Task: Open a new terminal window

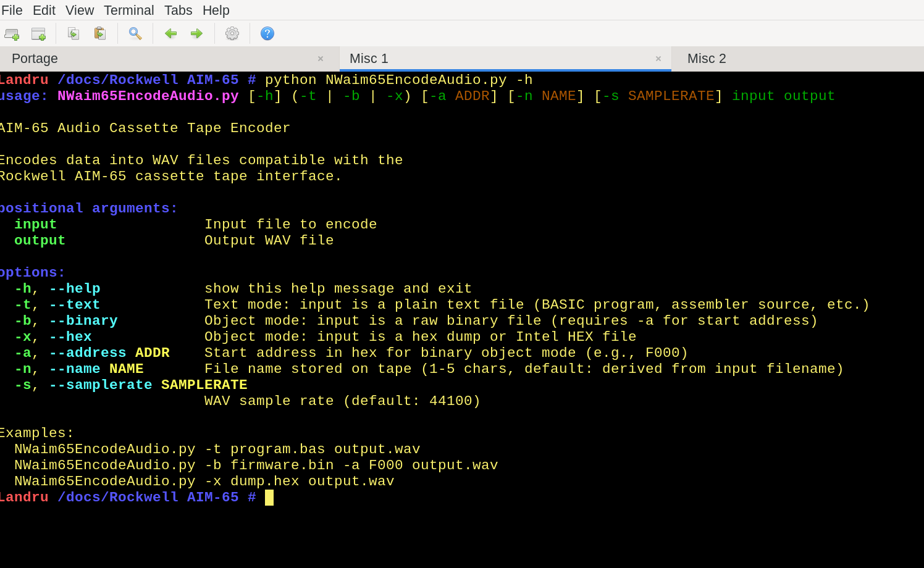Action: tap(38, 34)
